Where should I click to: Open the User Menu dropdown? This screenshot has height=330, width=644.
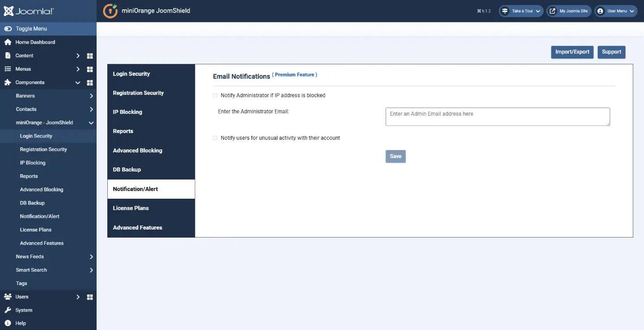click(x=615, y=11)
